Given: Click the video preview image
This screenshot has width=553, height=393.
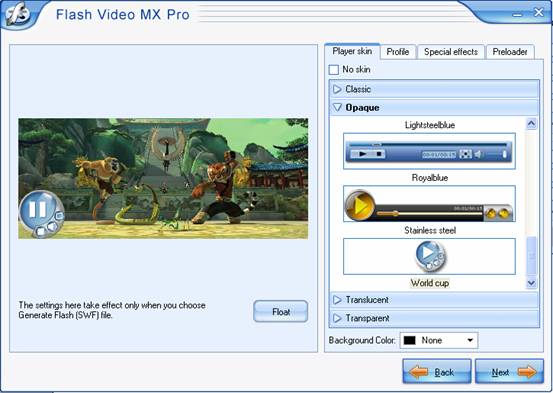Looking at the screenshot, I should click(x=163, y=179).
